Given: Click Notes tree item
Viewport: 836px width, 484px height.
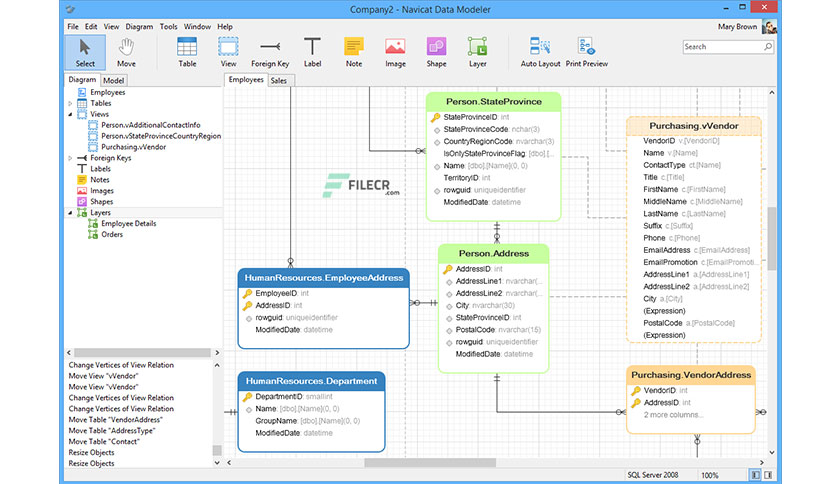Looking at the screenshot, I should 100,180.
